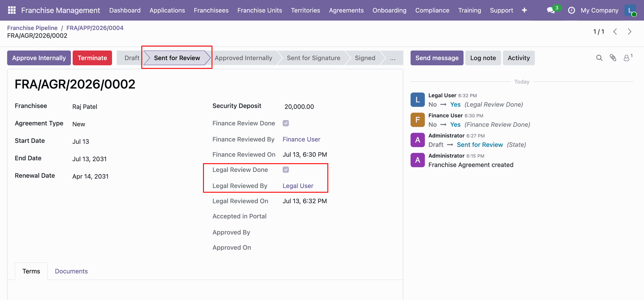Add a new item with the plus icon
The height and width of the screenshot is (300, 644).
click(x=524, y=10)
